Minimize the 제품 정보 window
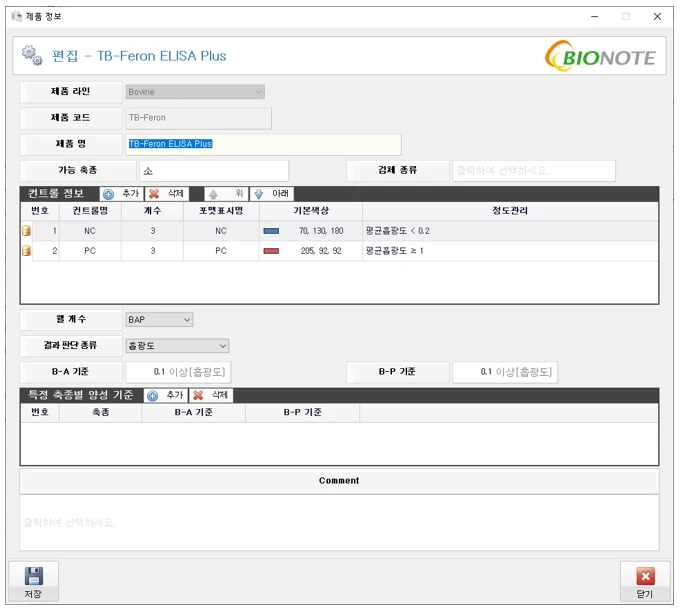 tap(595, 17)
